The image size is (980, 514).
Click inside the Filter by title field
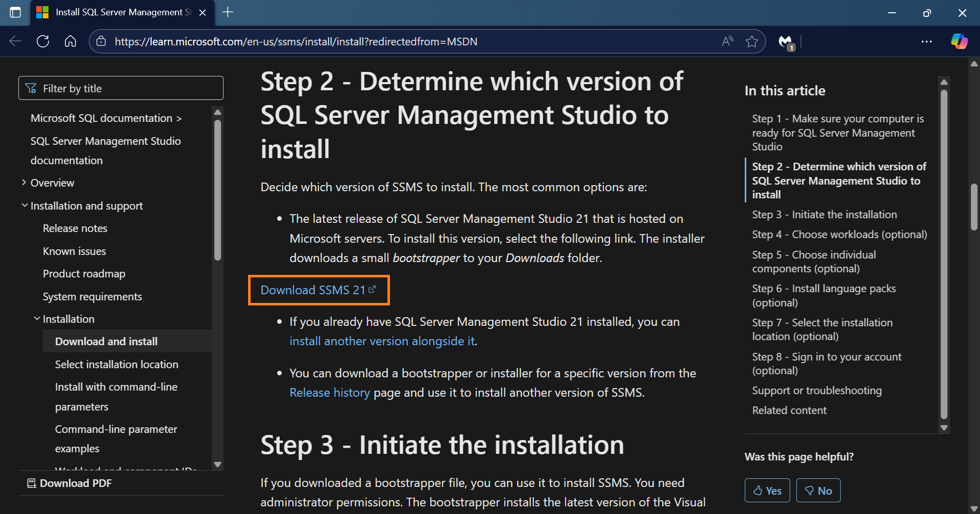coord(120,88)
